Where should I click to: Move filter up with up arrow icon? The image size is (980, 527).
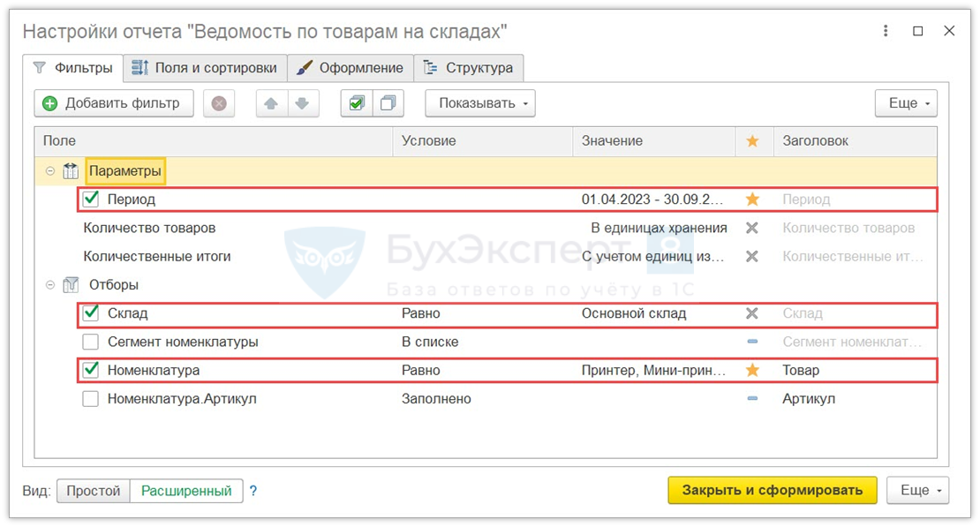[x=271, y=103]
